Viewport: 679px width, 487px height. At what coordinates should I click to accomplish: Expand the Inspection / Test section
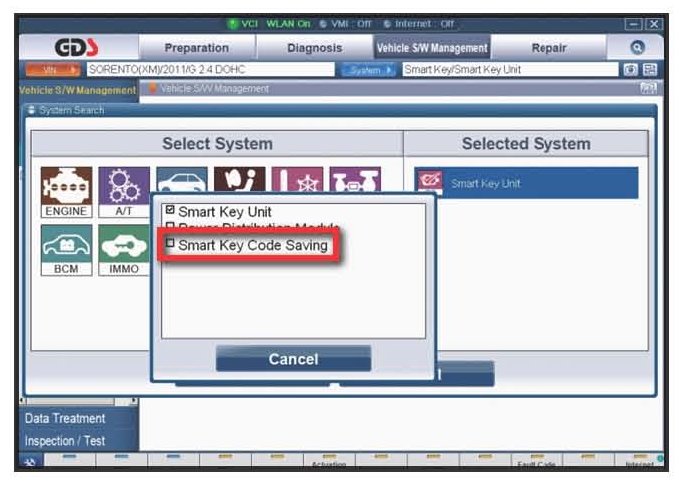pyautogui.click(x=65, y=441)
